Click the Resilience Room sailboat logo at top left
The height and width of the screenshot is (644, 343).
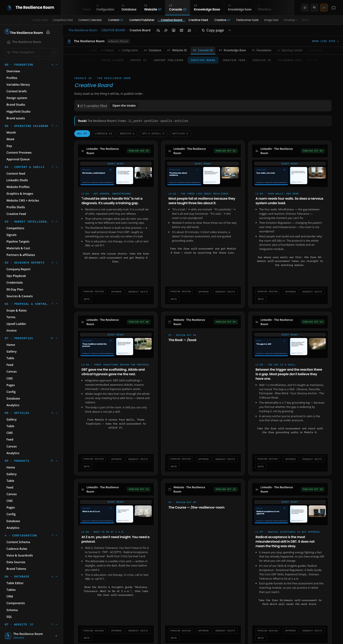point(9,7)
